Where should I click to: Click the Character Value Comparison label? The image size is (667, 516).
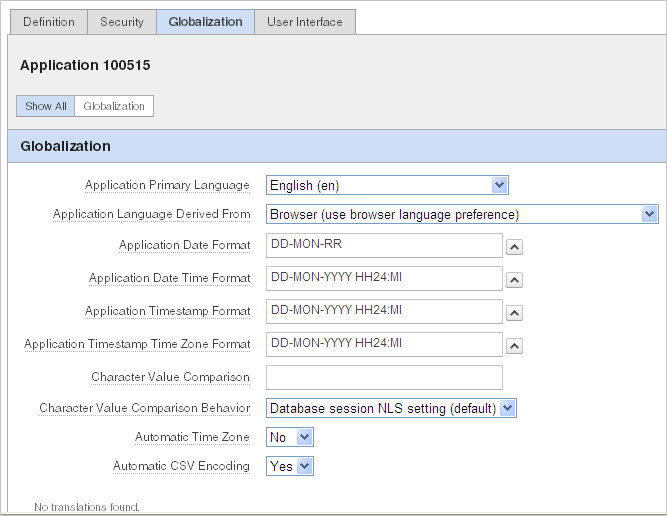pos(171,377)
